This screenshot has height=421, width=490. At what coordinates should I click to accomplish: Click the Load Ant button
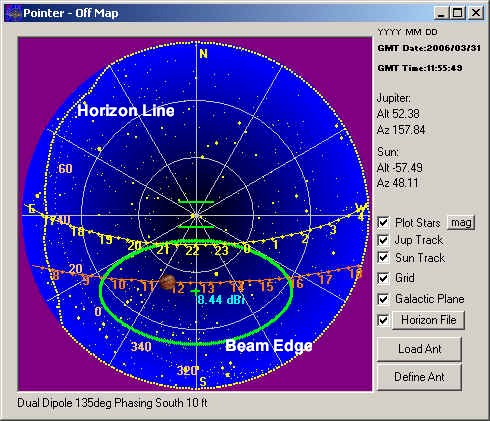(419, 349)
